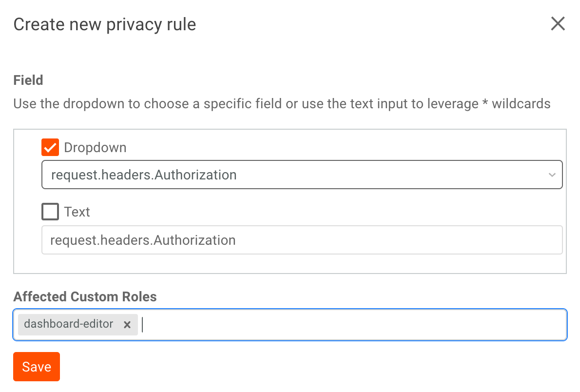
Task: Click the X icon to dismiss the dialog
Action: point(558,23)
